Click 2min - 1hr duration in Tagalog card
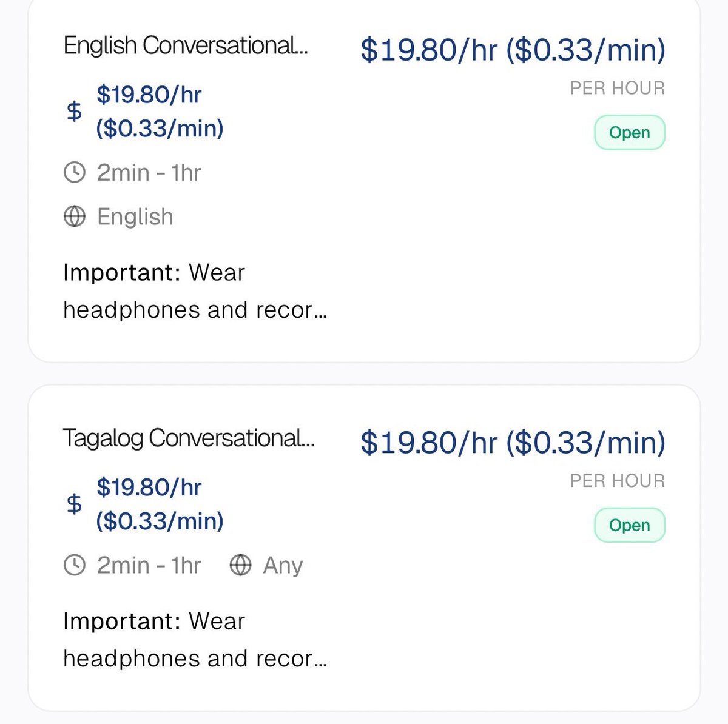Image resolution: width=728 pixels, height=724 pixels. 149,565
